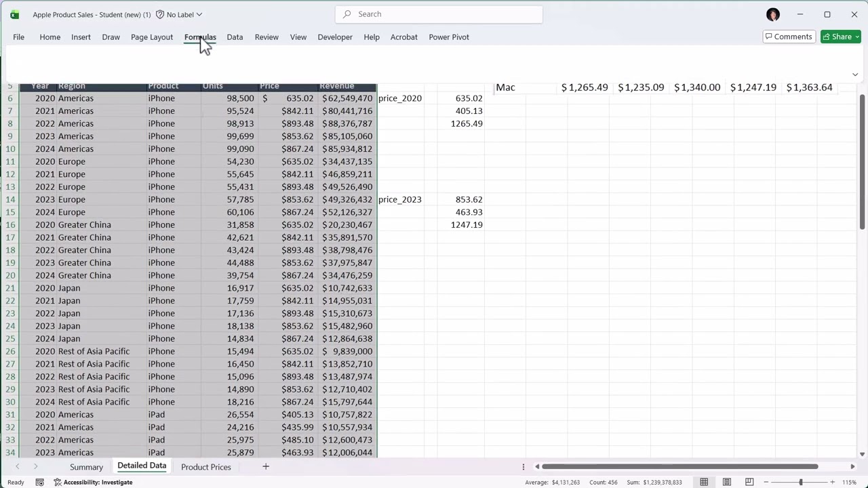Add a new sheet with plus icon
Image resolution: width=868 pixels, height=488 pixels.
point(266,466)
